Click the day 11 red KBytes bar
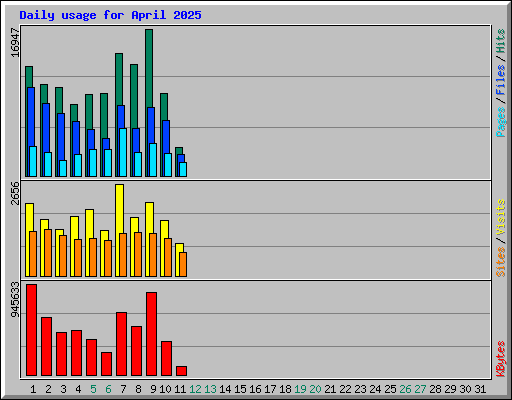The image size is (512, 400). click(x=181, y=371)
